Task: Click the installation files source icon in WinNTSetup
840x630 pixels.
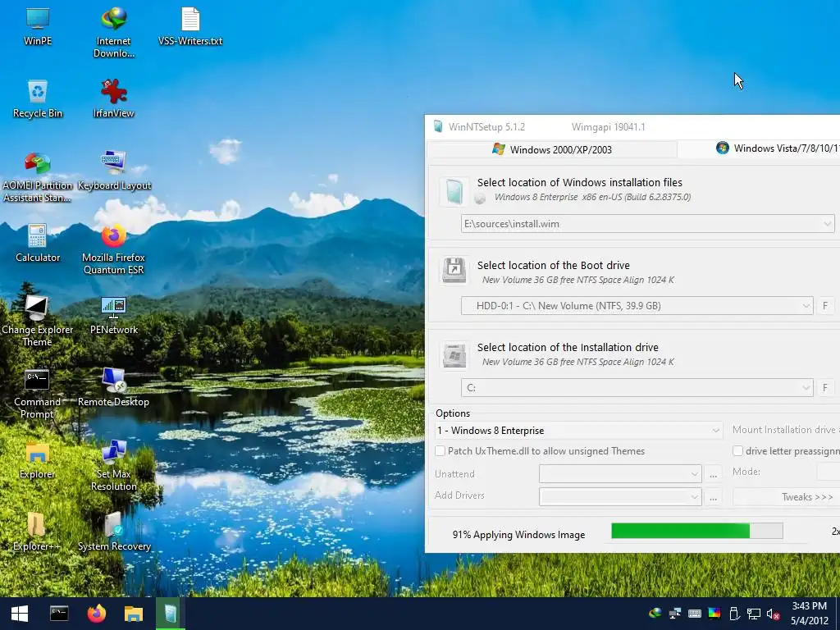Action: [x=454, y=191]
